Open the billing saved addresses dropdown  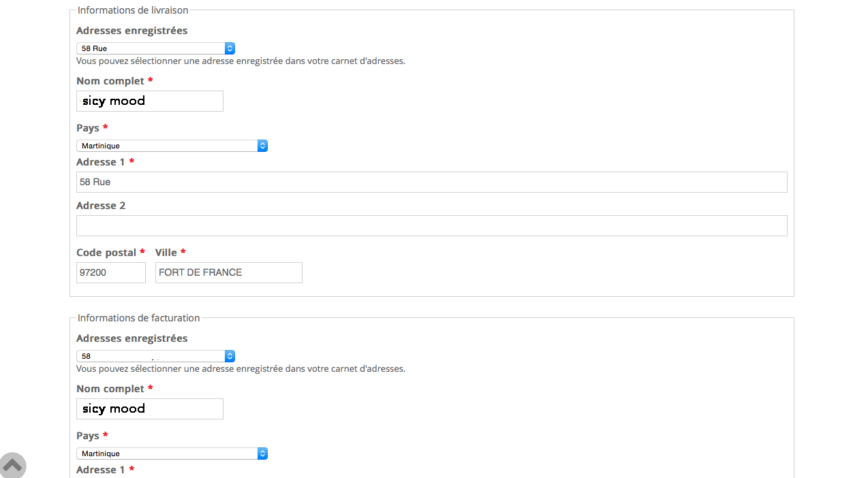[155, 356]
